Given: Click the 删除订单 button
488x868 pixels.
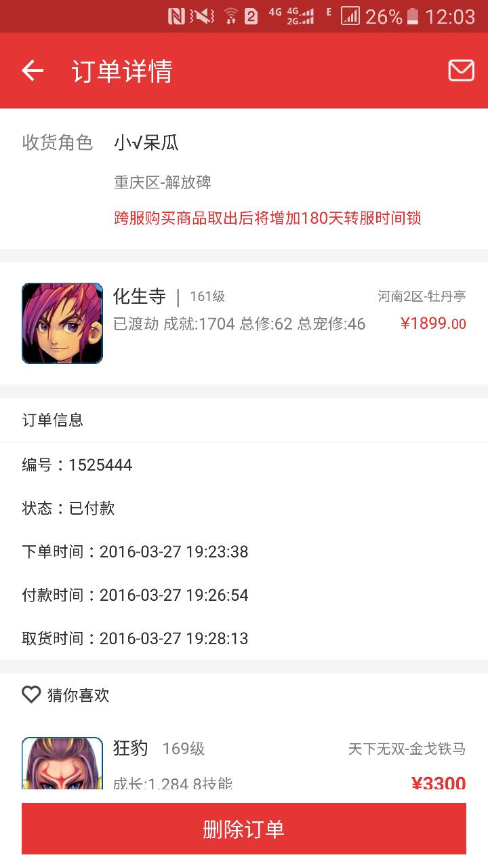Looking at the screenshot, I should coord(244,829).
